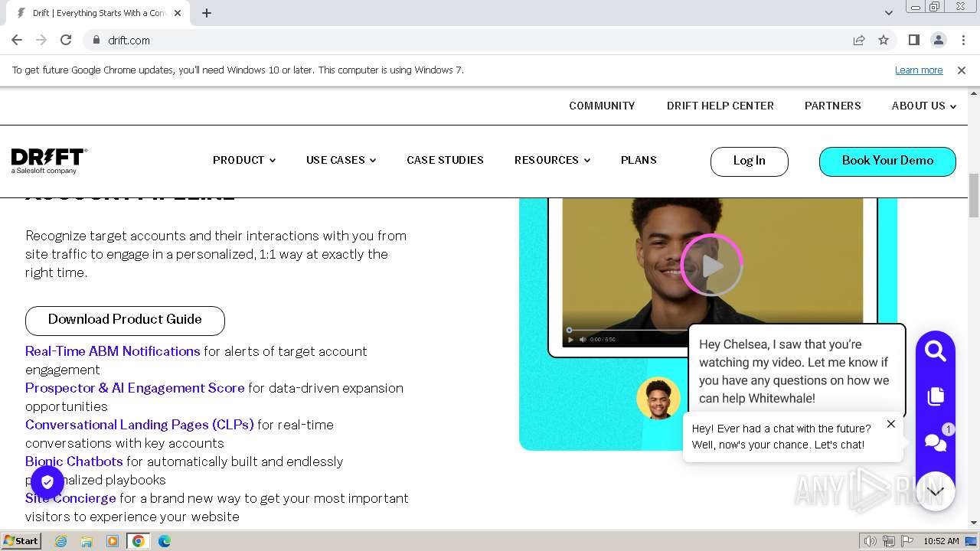
Task: Click the Log In button
Action: point(749,161)
